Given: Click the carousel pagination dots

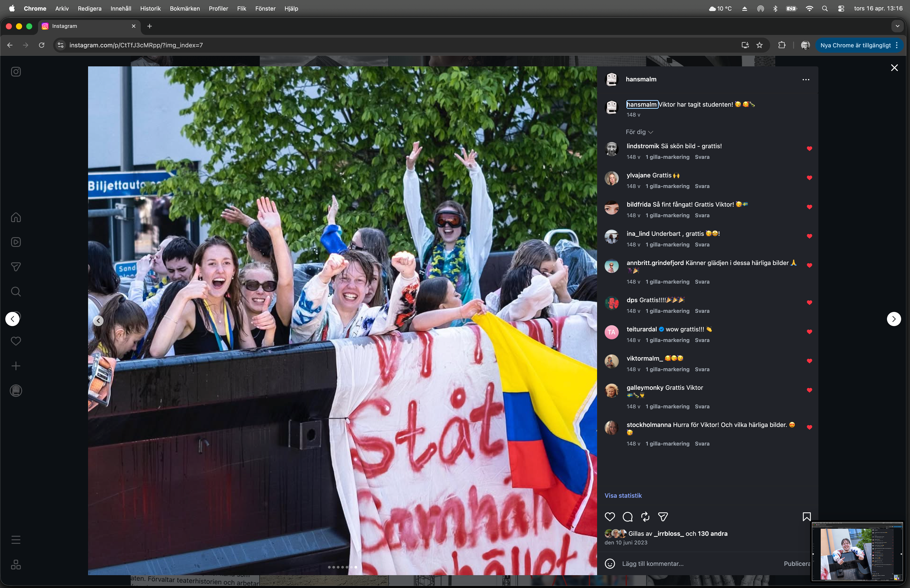Looking at the screenshot, I should 342,567.
